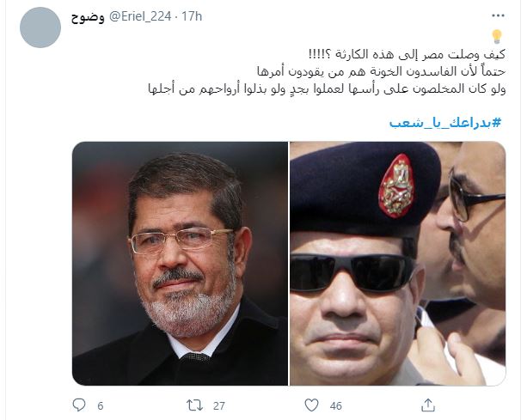Open the 17h timestamp link
The width and height of the screenshot is (527, 420).
192,16
